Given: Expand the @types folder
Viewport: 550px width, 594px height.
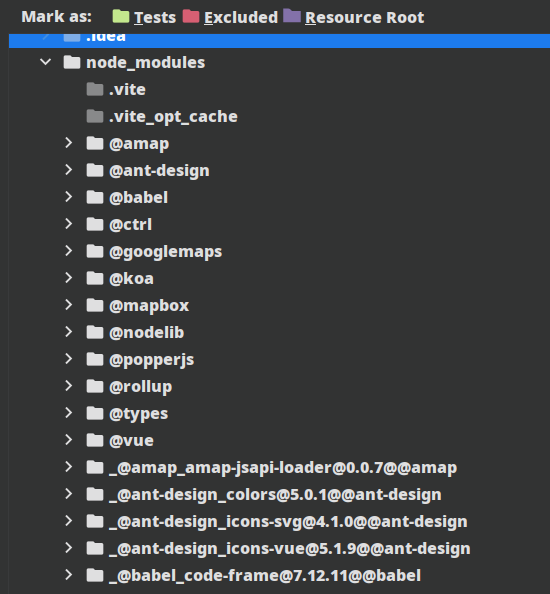Looking at the screenshot, I should click(69, 413).
